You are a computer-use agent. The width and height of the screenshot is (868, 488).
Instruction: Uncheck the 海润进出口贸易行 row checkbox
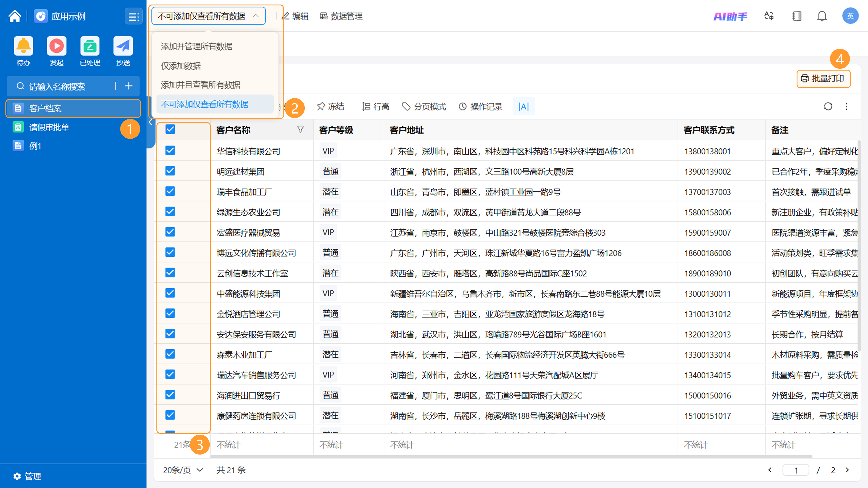(x=170, y=395)
